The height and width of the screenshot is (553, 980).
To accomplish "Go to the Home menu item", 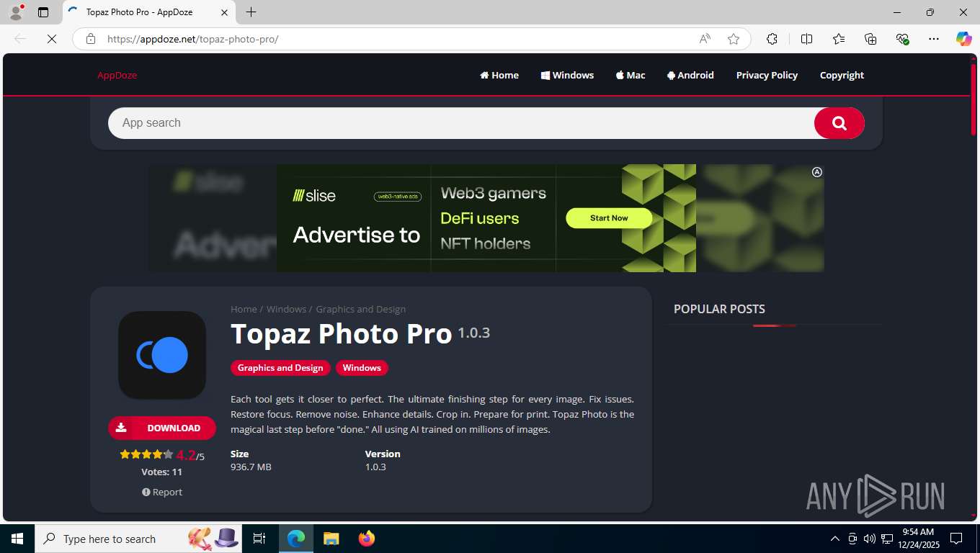I will (x=499, y=75).
